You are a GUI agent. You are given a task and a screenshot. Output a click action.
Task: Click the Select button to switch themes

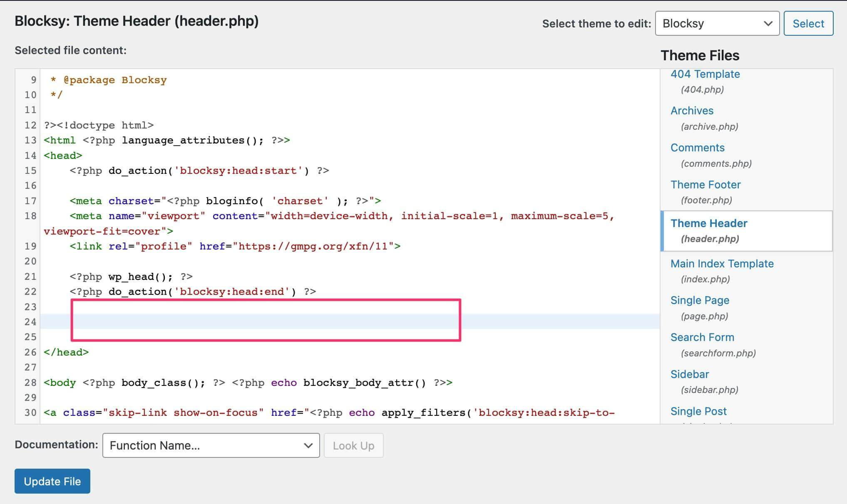pyautogui.click(x=807, y=23)
